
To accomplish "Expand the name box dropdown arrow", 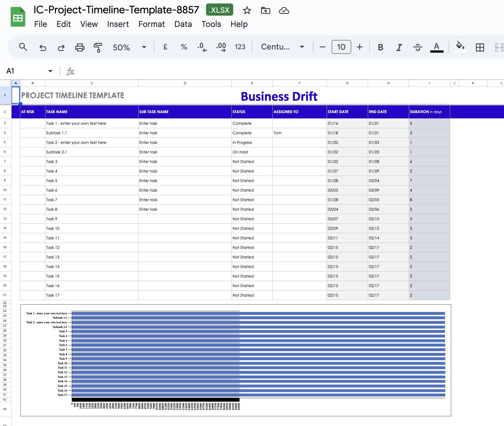I will (50, 71).
